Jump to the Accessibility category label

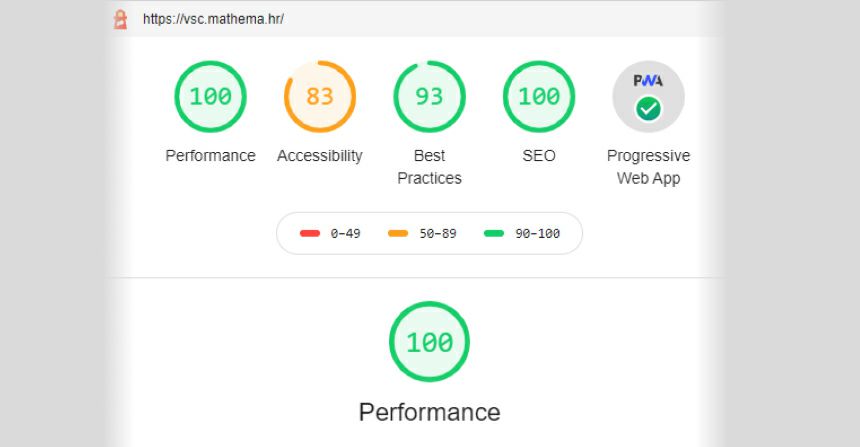(320, 156)
